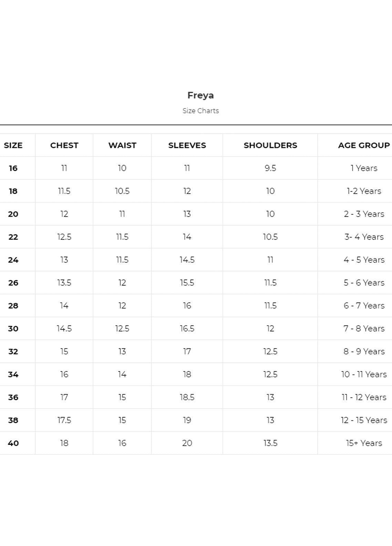Click the 15+ Years age cell
Screen dimensions: 392x546
click(364, 443)
